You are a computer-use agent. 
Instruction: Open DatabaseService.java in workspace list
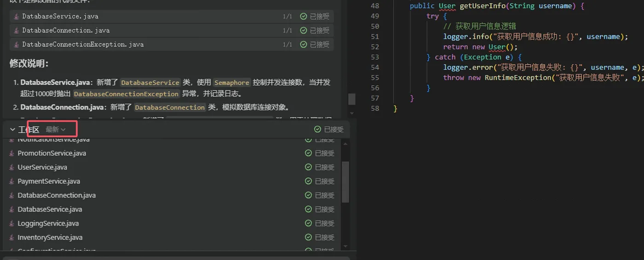[x=50, y=209]
